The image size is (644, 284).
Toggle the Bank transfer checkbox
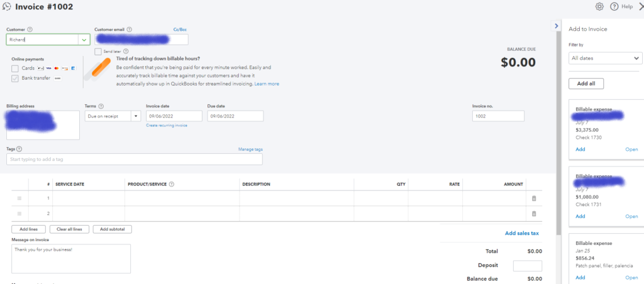(15, 78)
